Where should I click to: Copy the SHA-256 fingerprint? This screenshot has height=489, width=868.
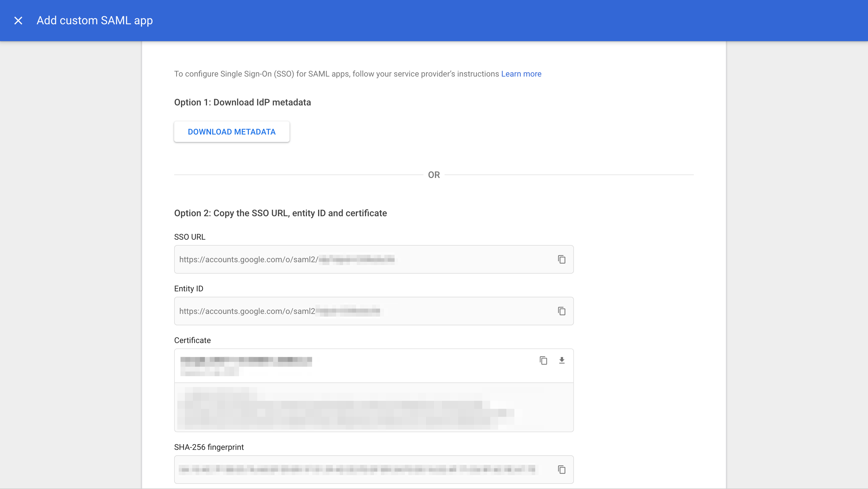pyautogui.click(x=561, y=469)
